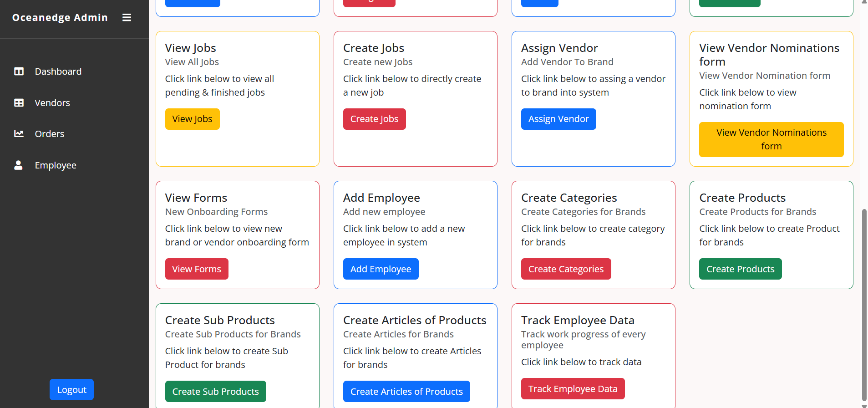Click the Create Categories button
Image resolution: width=868 pixels, height=408 pixels.
[x=566, y=269]
